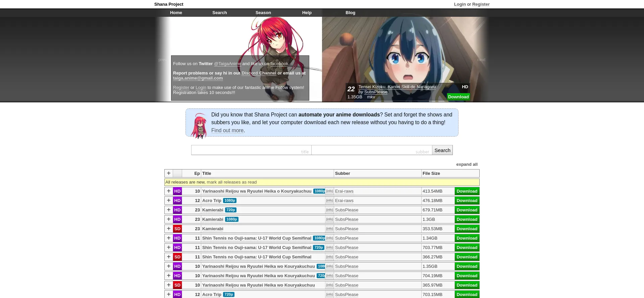Image resolution: width=644 pixels, height=298 pixels.
Task: Expand the Kamierabi 720p 679.71MB row
Action: [x=169, y=210]
